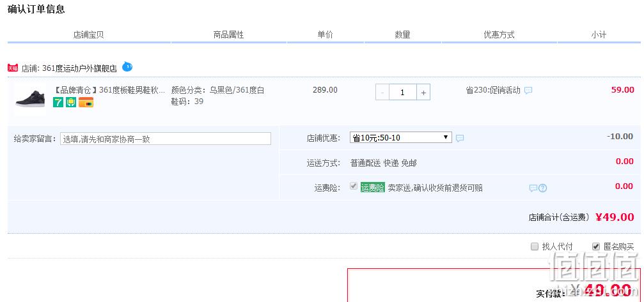Screen dimensions: 644x302
Task: Toggle the 运费险 checkbox
Action: click(x=353, y=186)
